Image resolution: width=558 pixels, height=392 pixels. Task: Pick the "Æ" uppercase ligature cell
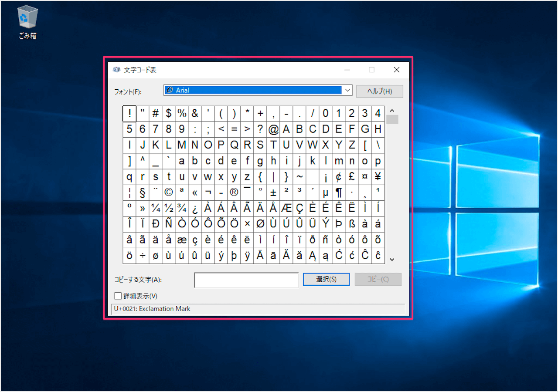click(x=286, y=208)
